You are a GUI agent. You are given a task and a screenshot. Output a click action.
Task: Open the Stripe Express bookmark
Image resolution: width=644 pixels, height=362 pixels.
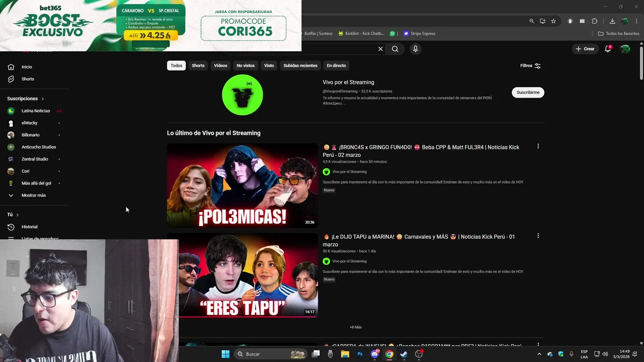pyautogui.click(x=419, y=34)
